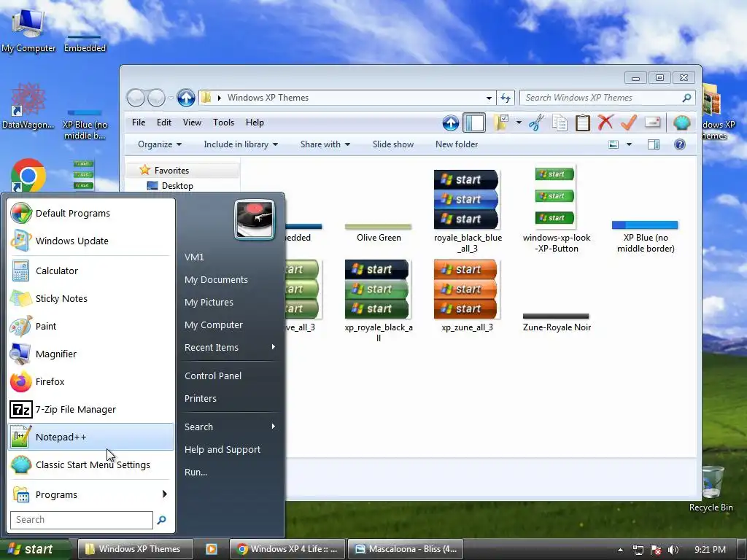
Task: Open Default Programs from start menu
Action: coord(91,214)
